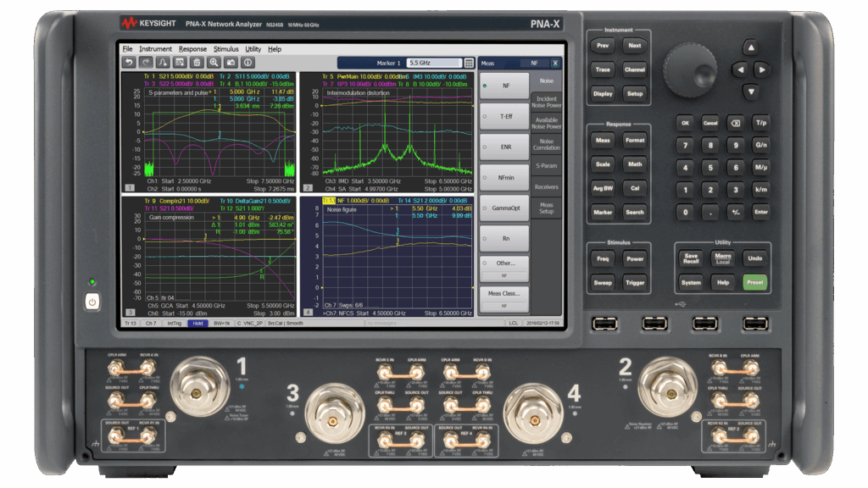868x488 pixels.
Task: Click the Display hardkey
Action: tap(603, 93)
